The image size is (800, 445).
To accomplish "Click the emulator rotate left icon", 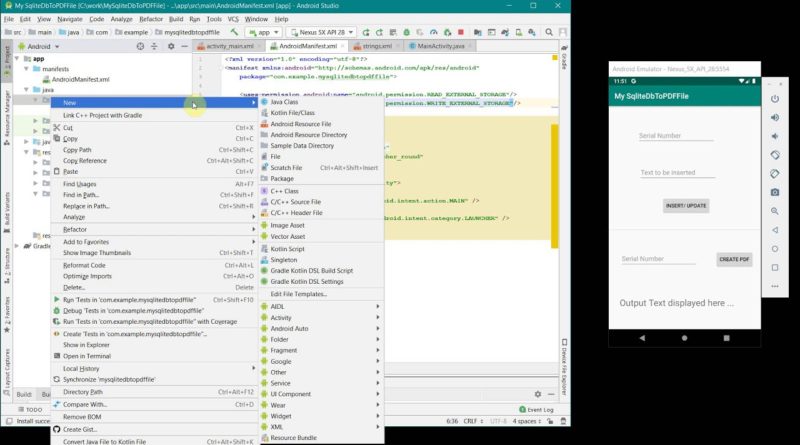I will [x=775, y=154].
